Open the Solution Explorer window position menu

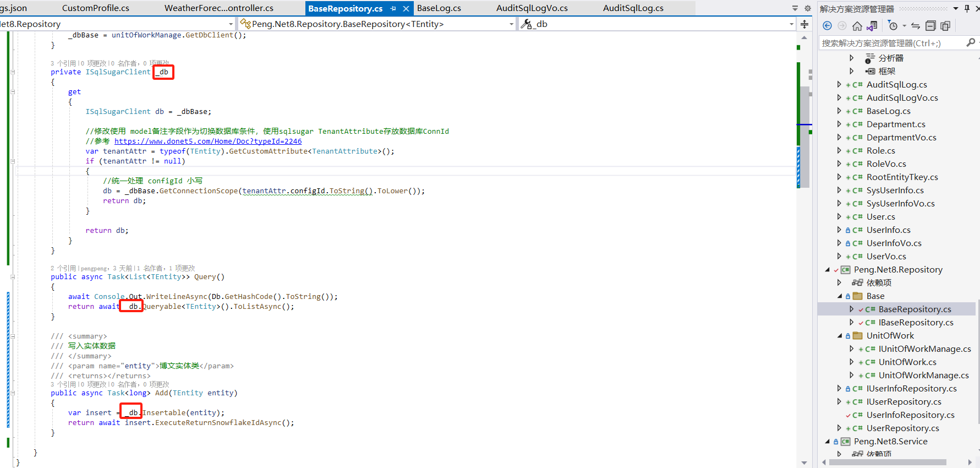click(x=956, y=8)
